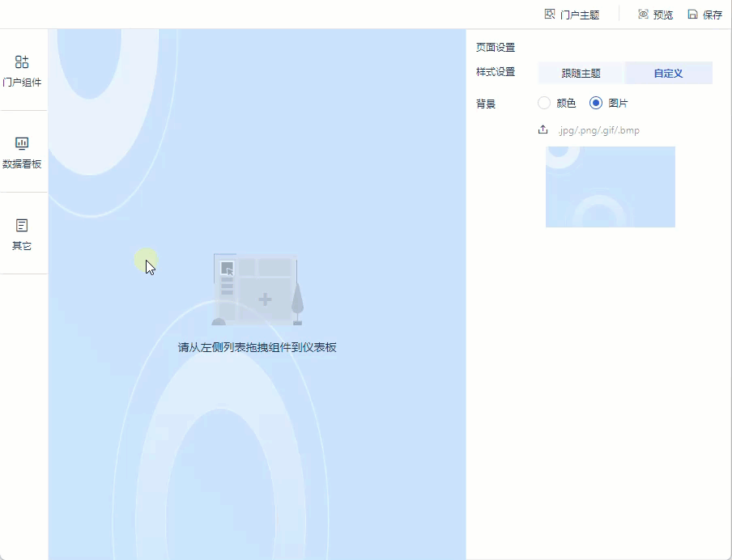
Task: Click the 数据看板 sidebar label
Action: 22,163
